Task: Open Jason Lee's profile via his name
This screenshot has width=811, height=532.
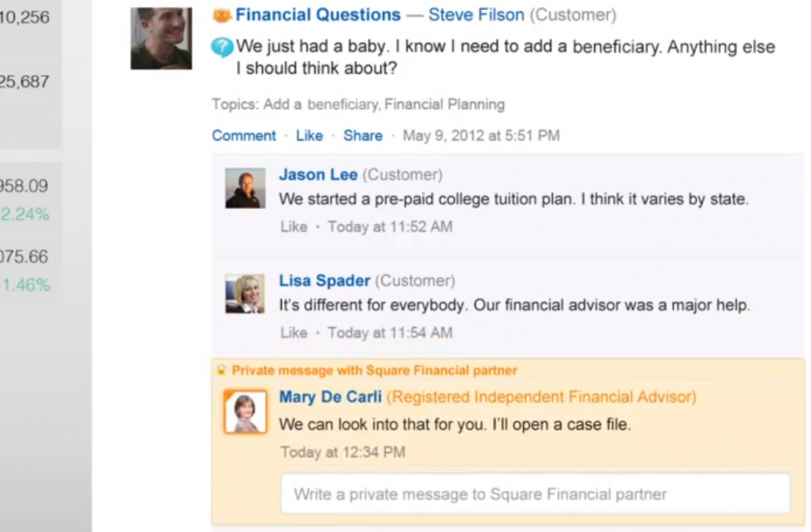Action: (x=318, y=174)
